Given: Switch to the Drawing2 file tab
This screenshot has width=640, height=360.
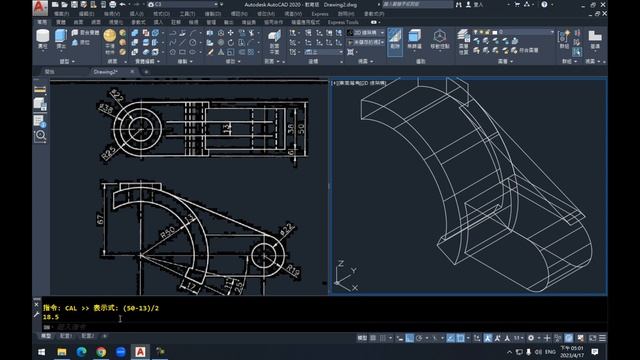Looking at the screenshot, I should point(105,72).
